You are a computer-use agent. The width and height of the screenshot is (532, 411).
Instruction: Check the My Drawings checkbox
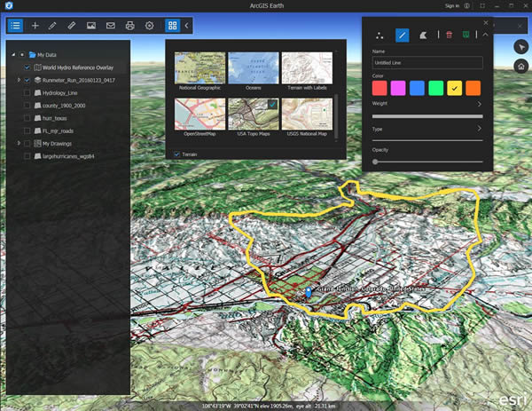click(27, 143)
